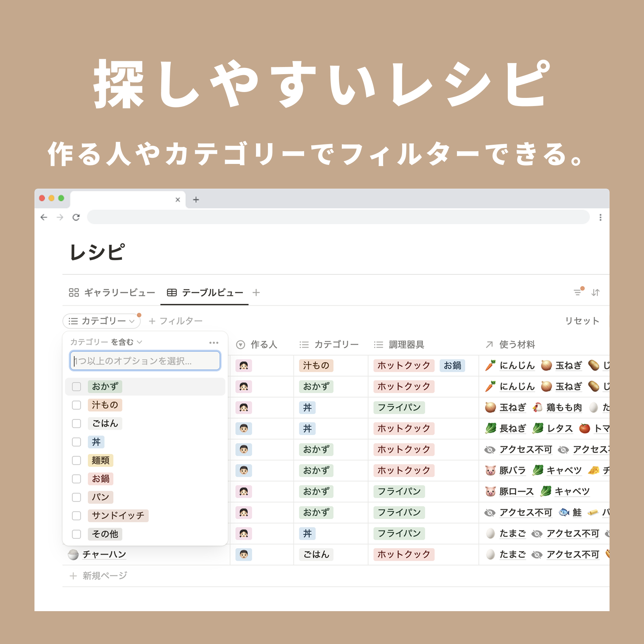
Task: Open filter popup three-dot options
Action: (x=214, y=342)
